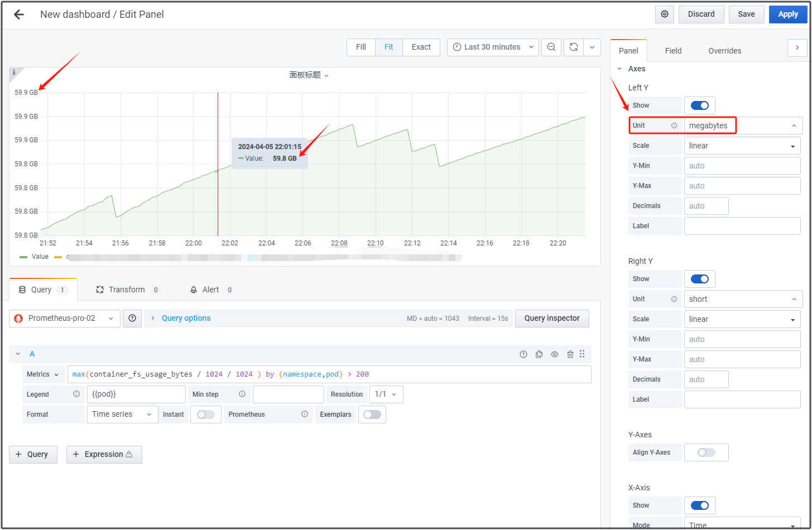Viewport: 812px width, 530px height.
Task: Click the back arrow to exit panel editor
Action: click(x=19, y=15)
